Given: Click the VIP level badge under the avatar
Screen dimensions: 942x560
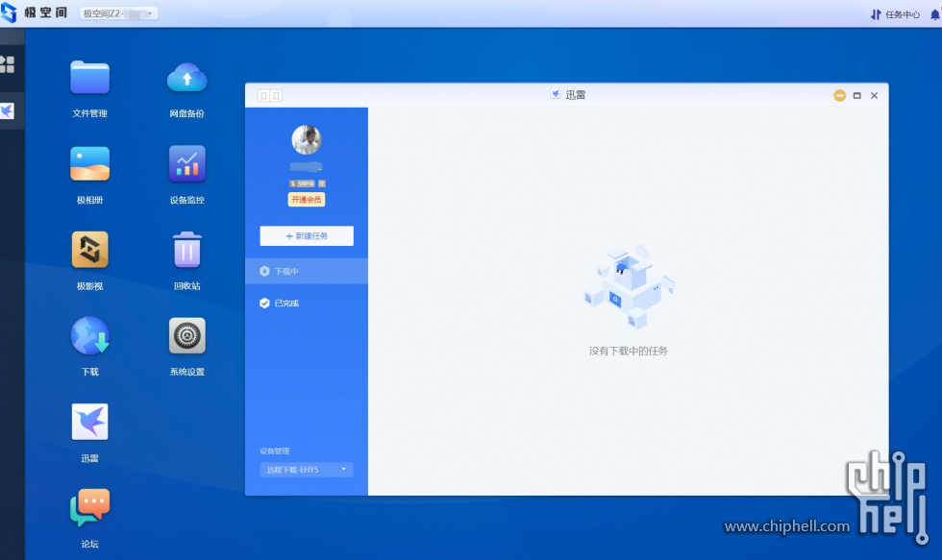Looking at the screenshot, I should tap(302, 183).
